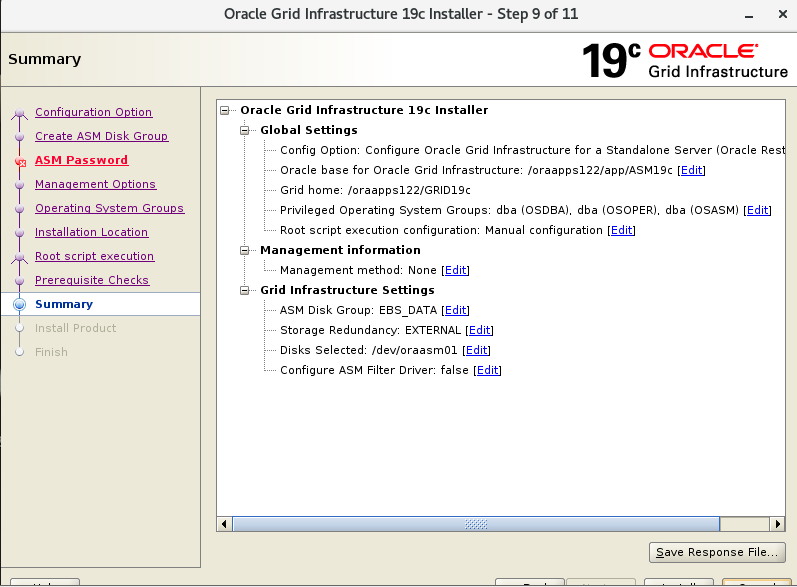This screenshot has width=797, height=587.
Task: Collapse the Oracle Grid Infrastructure 19c Installer root node
Action: coord(225,110)
